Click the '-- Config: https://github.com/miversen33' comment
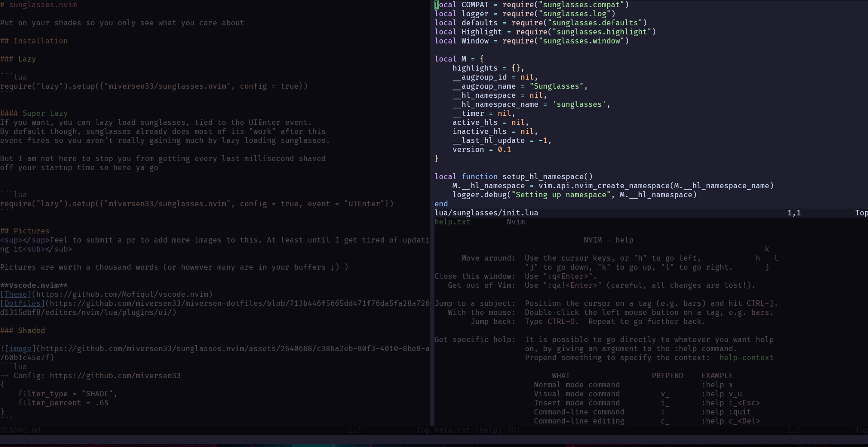 (x=91, y=376)
